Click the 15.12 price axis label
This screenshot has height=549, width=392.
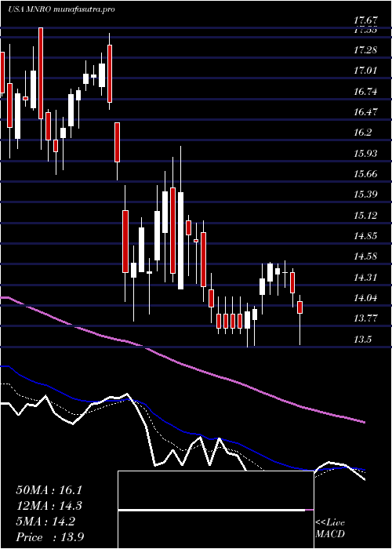tap(365, 216)
